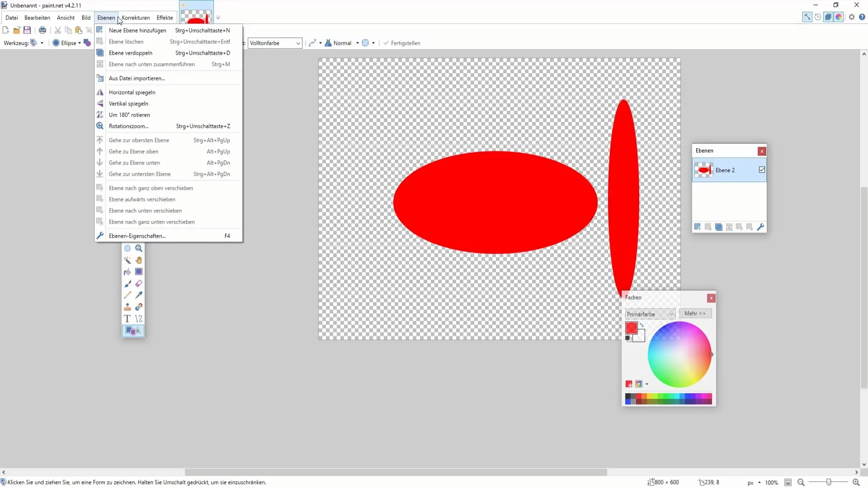The width and height of the screenshot is (868, 488).
Task: Select the Line/Curve tool
Action: (x=139, y=319)
